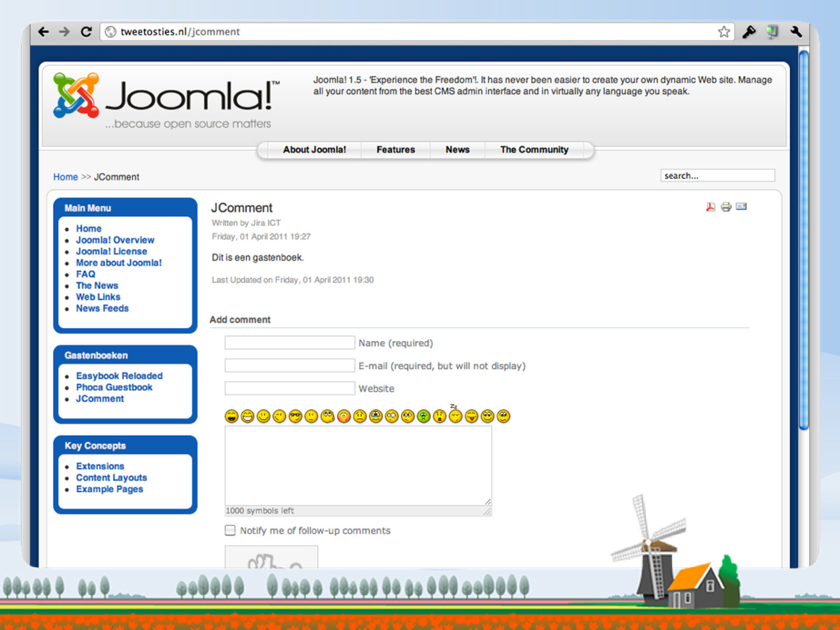The image size is (840, 630).
Task: Open More about Joomla! link
Action: (119, 262)
